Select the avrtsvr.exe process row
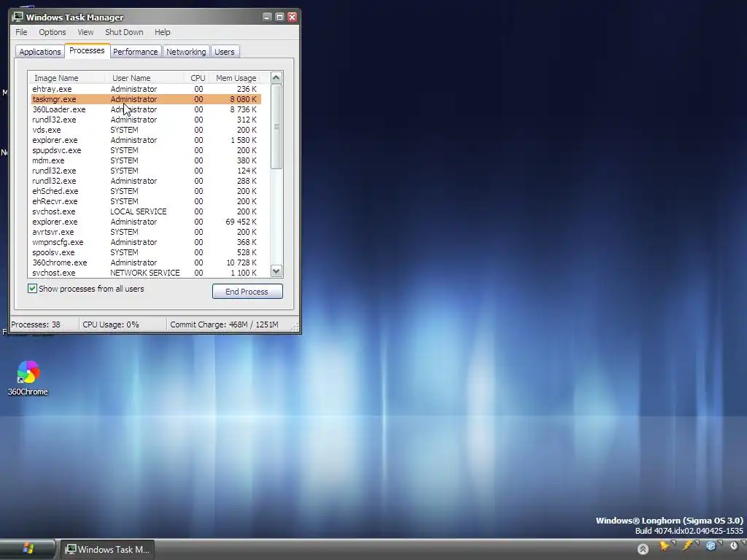 pos(146,232)
